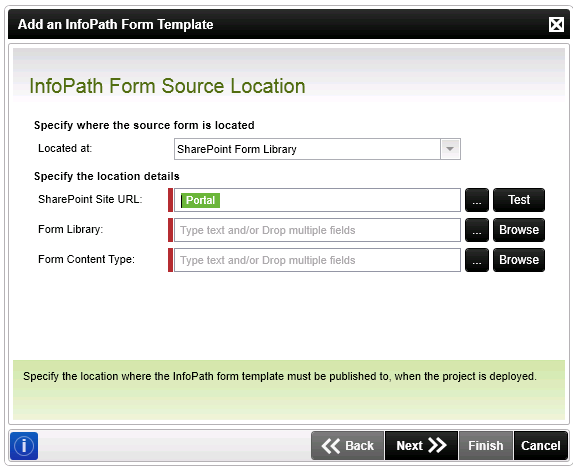Click the 'InfoPath Form Source Location' heading
The width and height of the screenshot is (573, 469).
point(167,86)
